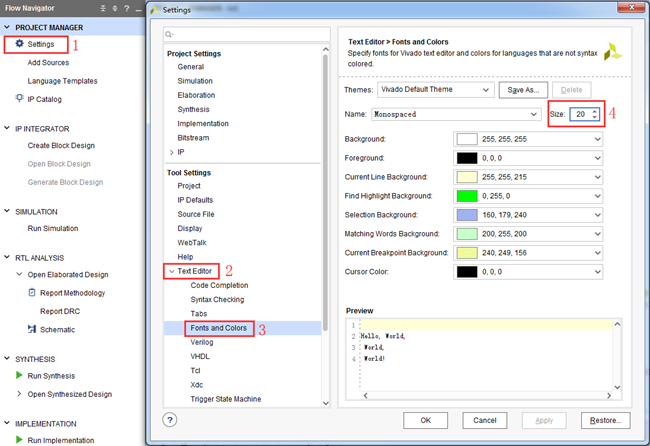Click Create Block Design
The height and width of the screenshot is (446, 650).
tap(61, 145)
